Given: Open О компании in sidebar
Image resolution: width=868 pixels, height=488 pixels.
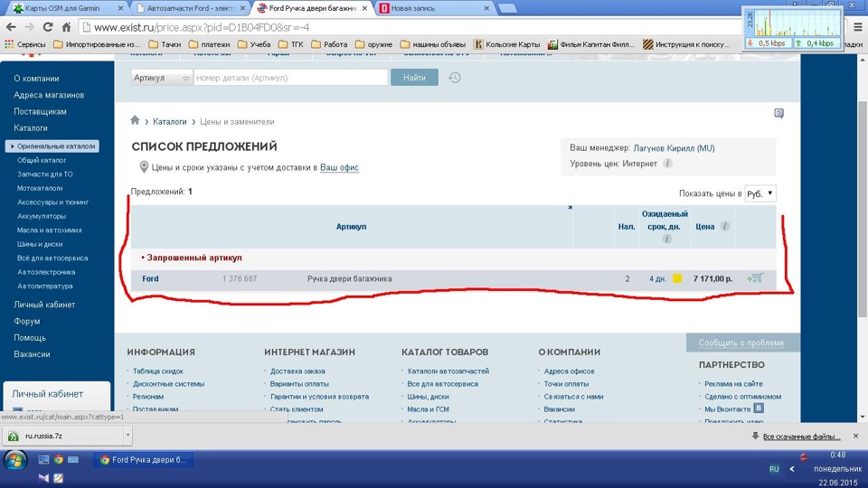Looking at the screenshot, I should (x=36, y=79).
